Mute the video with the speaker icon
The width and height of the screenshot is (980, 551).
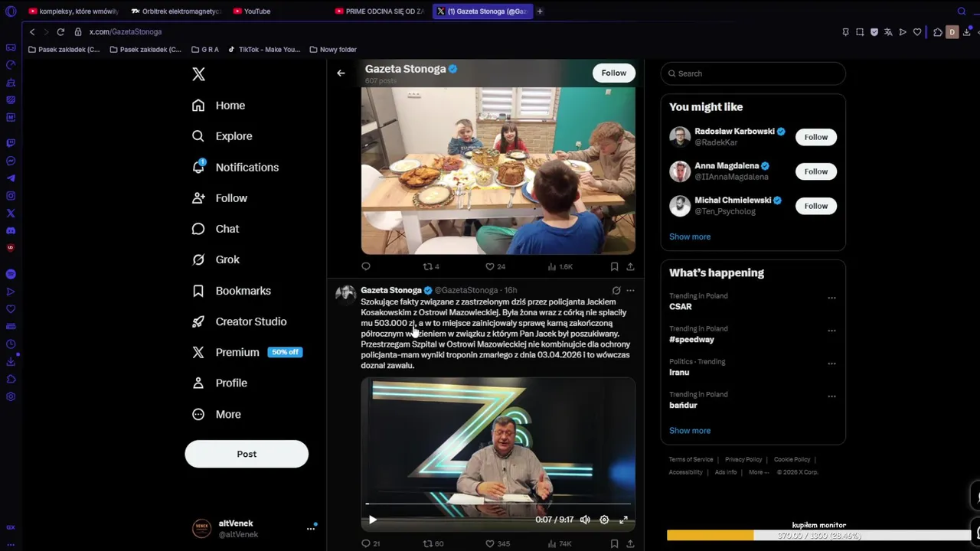pyautogui.click(x=585, y=520)
